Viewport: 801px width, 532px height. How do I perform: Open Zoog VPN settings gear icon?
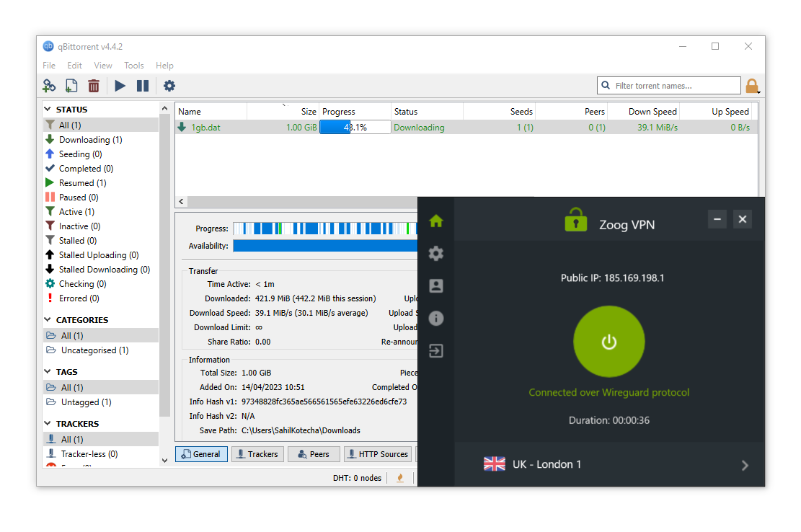(436, 253)
